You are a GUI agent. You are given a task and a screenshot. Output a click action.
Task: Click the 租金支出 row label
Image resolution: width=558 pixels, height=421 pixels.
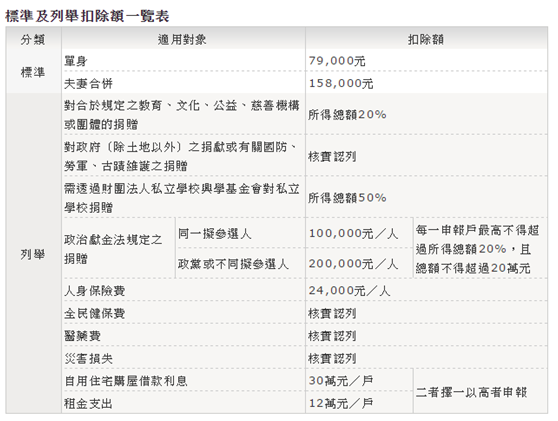[88, 403]
